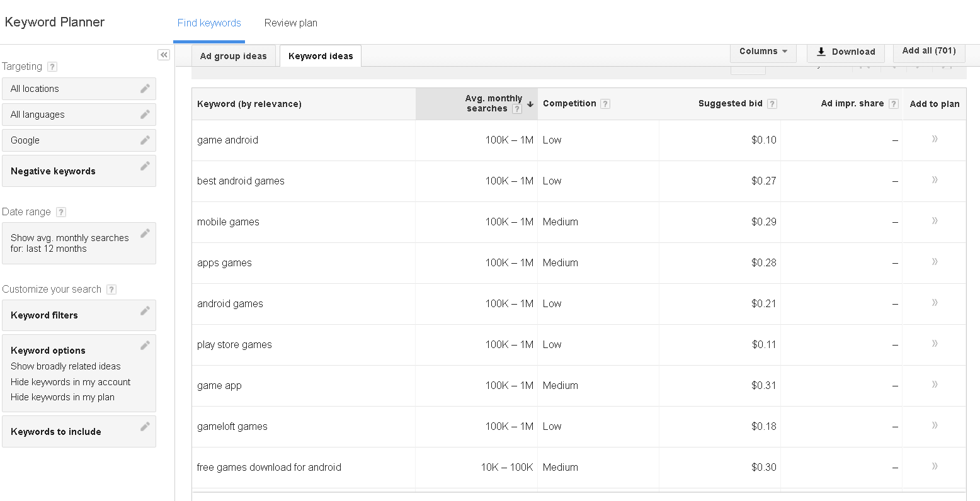Click Add all (701) button
980x501 pixels.
coord(928,51)
